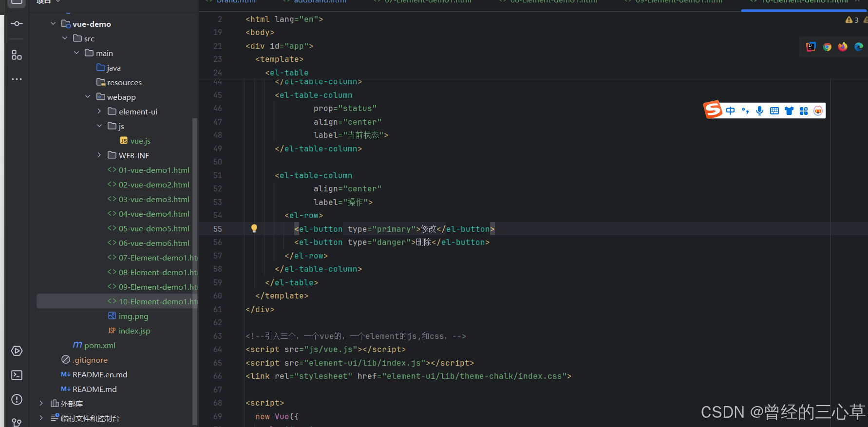Select 06-vue-demo6.html in project tree
868x427 pixels.
(149, 243)
